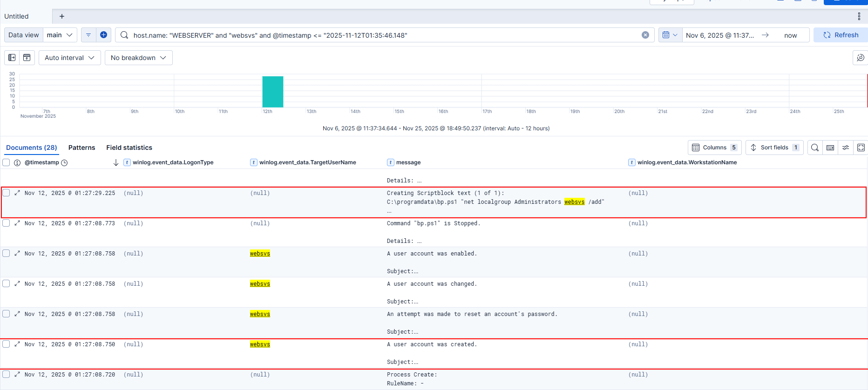Viewport: 868px width, 390px height.
Task: Open the main data view selector
Action: [x=60, y=35]
